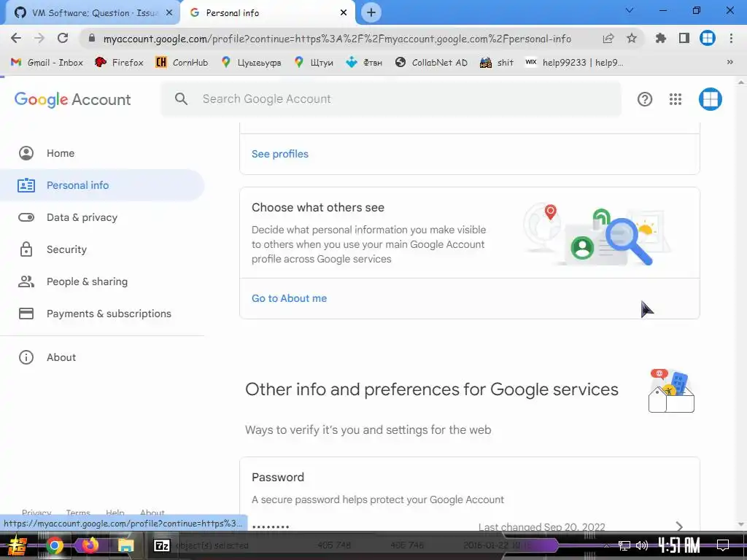Open Chrome from the taskbar

54,545
